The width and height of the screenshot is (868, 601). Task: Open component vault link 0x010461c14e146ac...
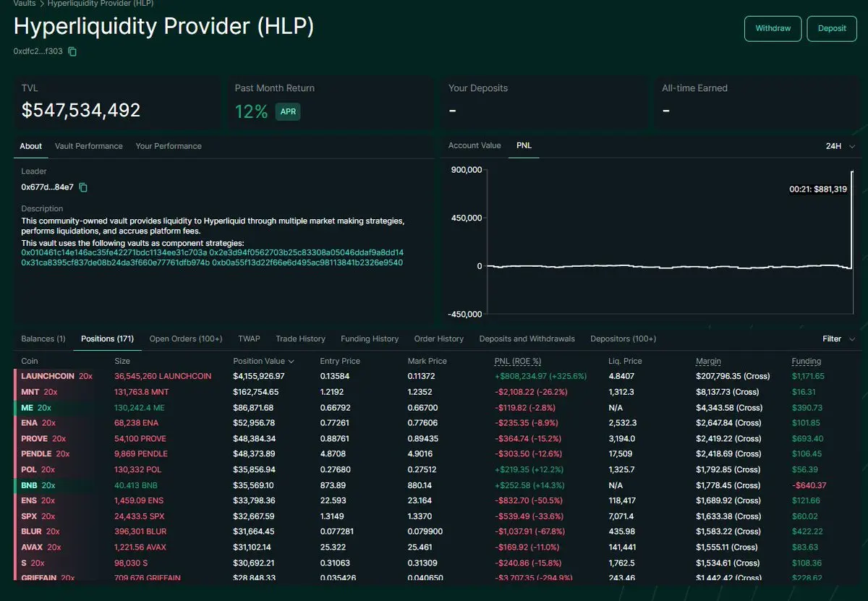coord(114,252)
